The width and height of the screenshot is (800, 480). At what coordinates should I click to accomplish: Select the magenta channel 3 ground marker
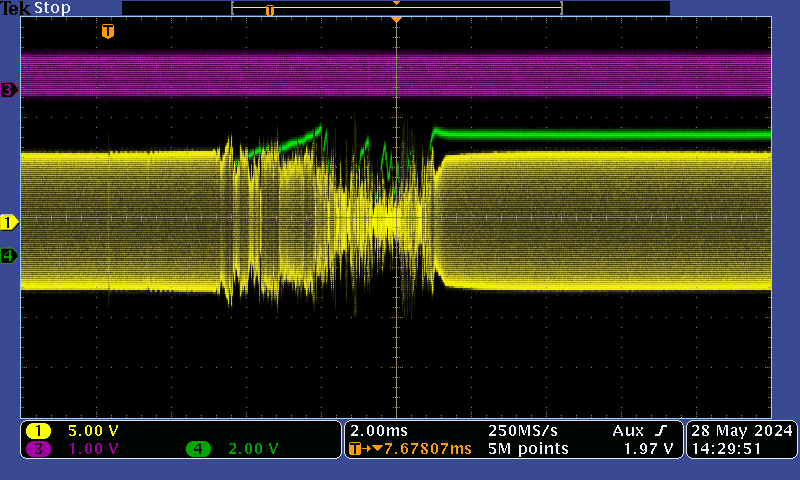[9, 90]
